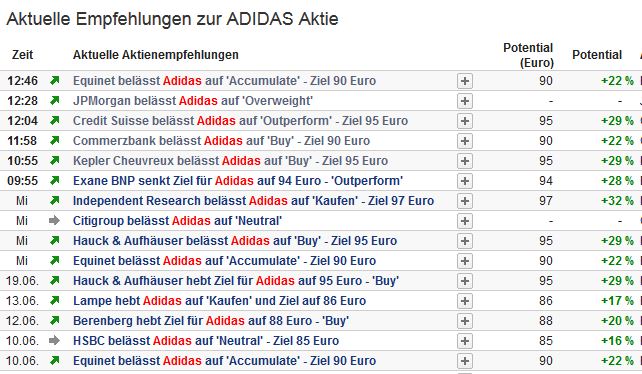The image size is (642, 374).
Task: Open the 'Exane BNP senkt Ziel für Adidas' link
Action: (238, 181)
